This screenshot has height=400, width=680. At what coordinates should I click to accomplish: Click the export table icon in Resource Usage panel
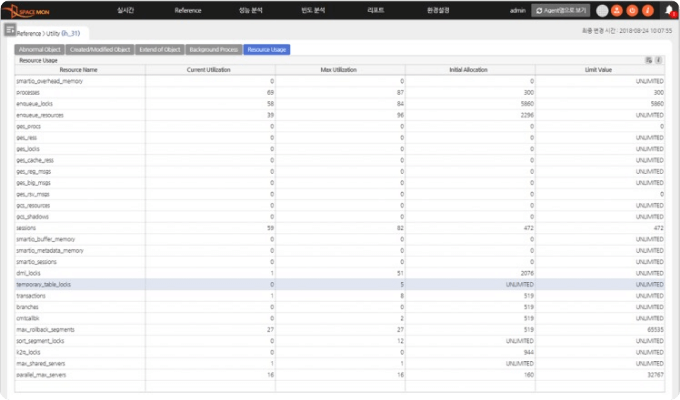(648, 60)
